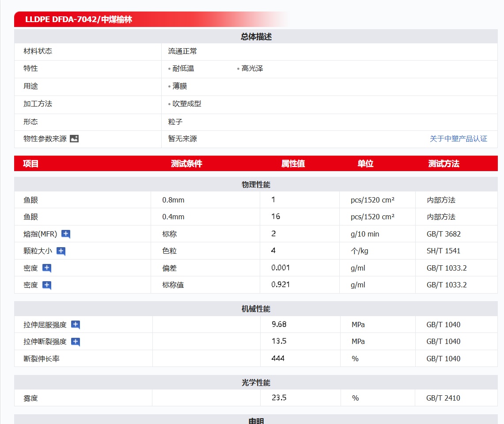Click the 属性值 column header
The width and height of the screenshot is (504, 424).
(x=293, y=164)
